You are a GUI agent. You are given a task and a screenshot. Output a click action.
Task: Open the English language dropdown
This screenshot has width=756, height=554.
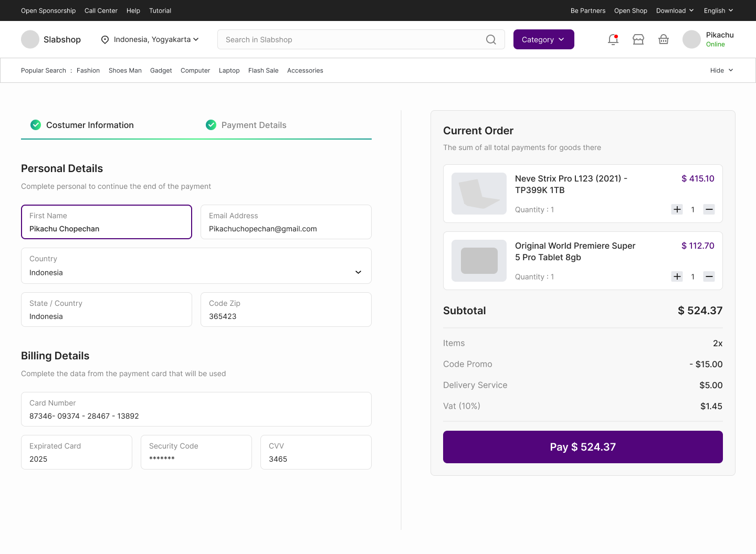tap(718, 10)
